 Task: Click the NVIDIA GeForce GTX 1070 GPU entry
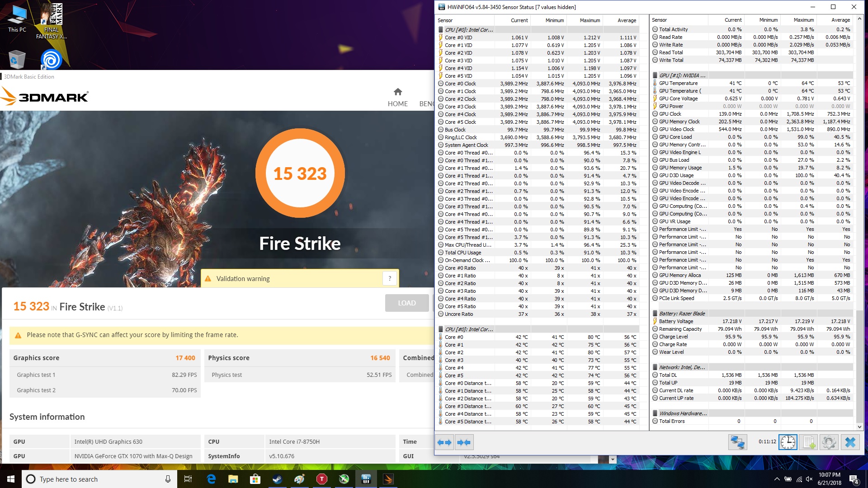(133, 456)
